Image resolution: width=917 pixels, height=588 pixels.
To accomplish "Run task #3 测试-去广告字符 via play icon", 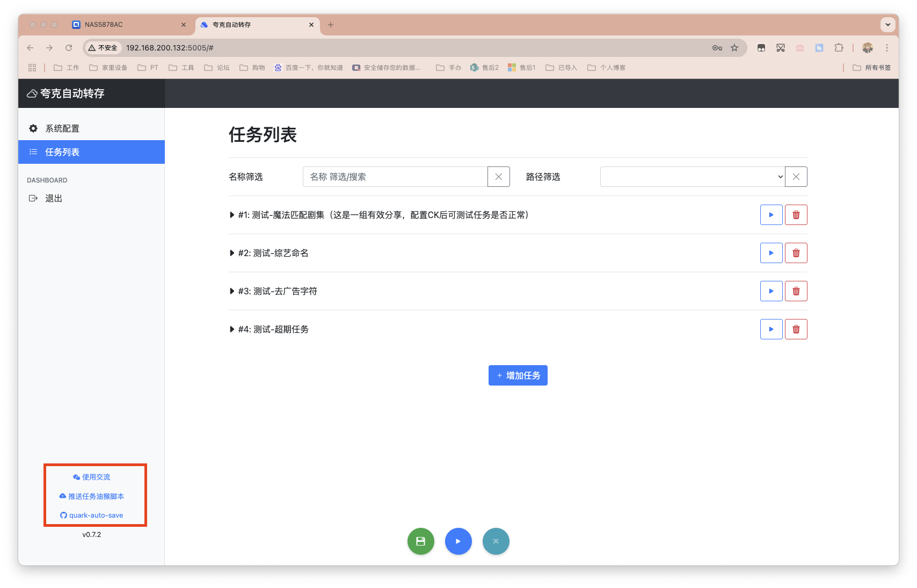I will 771,291.
